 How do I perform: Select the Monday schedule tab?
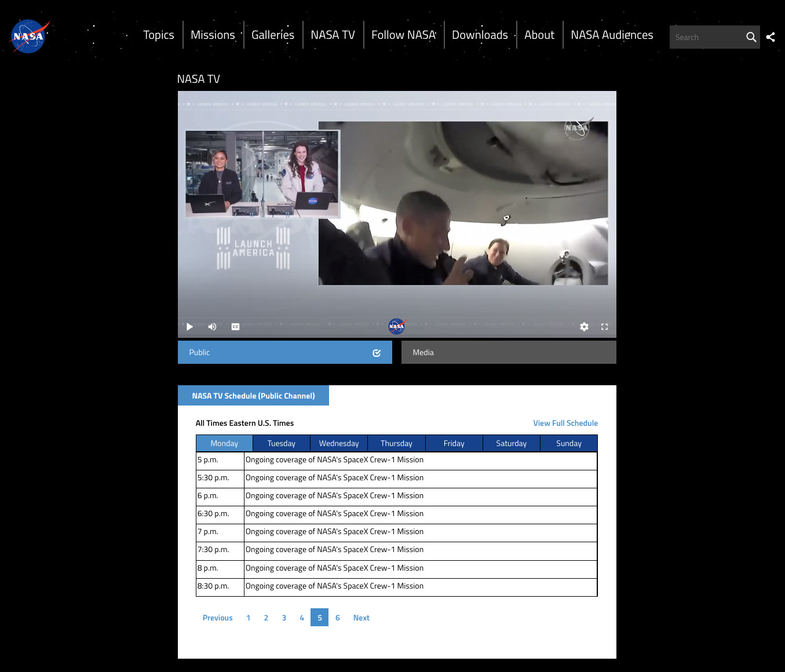pos(224,443)
